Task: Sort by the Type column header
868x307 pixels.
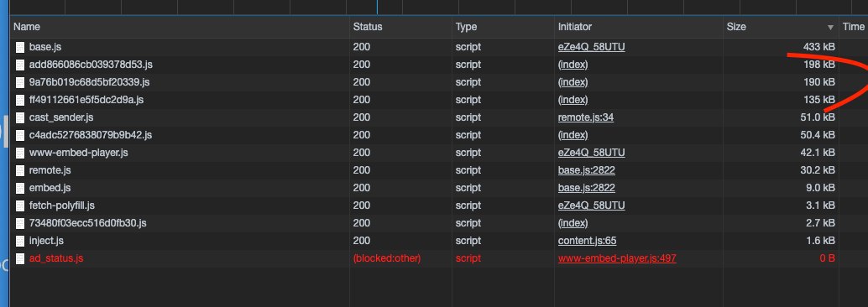Action: point(503,27)
